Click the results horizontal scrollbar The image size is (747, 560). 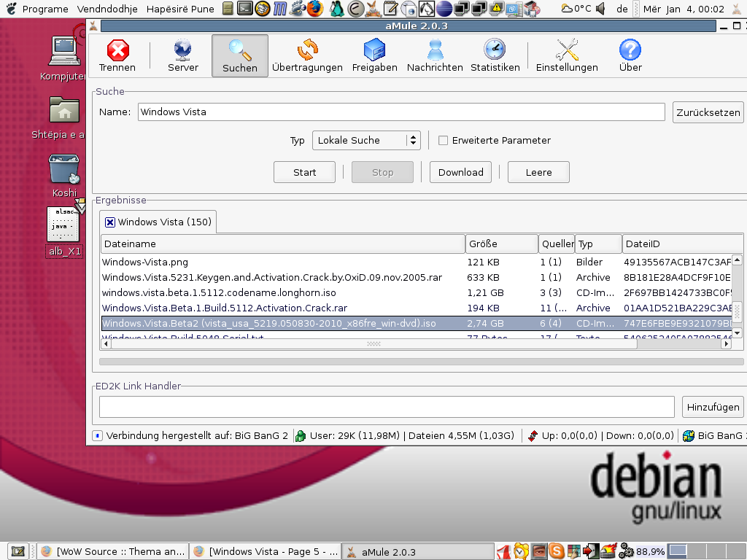[x=373, y=344]
